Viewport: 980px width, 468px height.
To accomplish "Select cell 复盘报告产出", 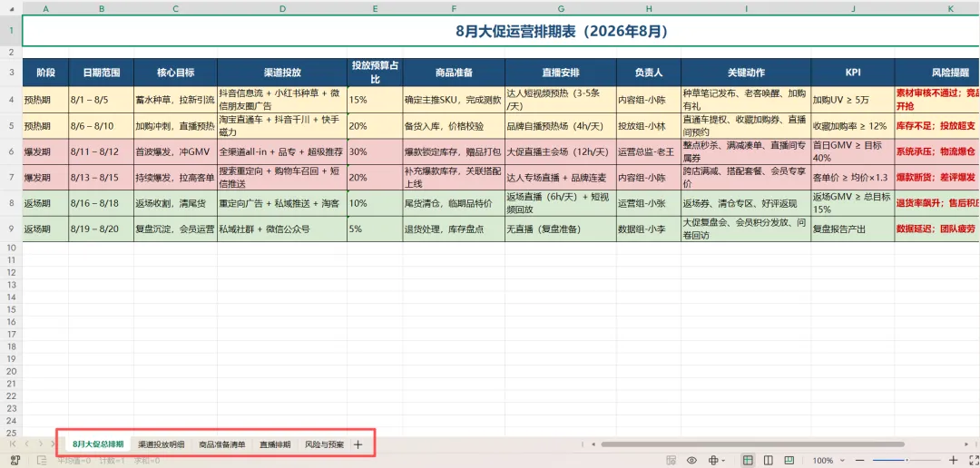I will tap(853, 229).
